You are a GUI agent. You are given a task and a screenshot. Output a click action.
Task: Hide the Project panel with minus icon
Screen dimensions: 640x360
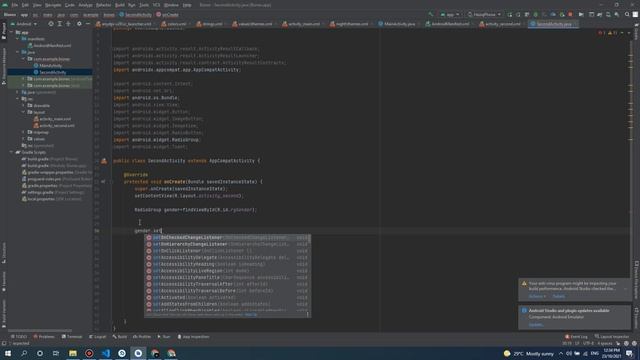(x=88, y=24)
